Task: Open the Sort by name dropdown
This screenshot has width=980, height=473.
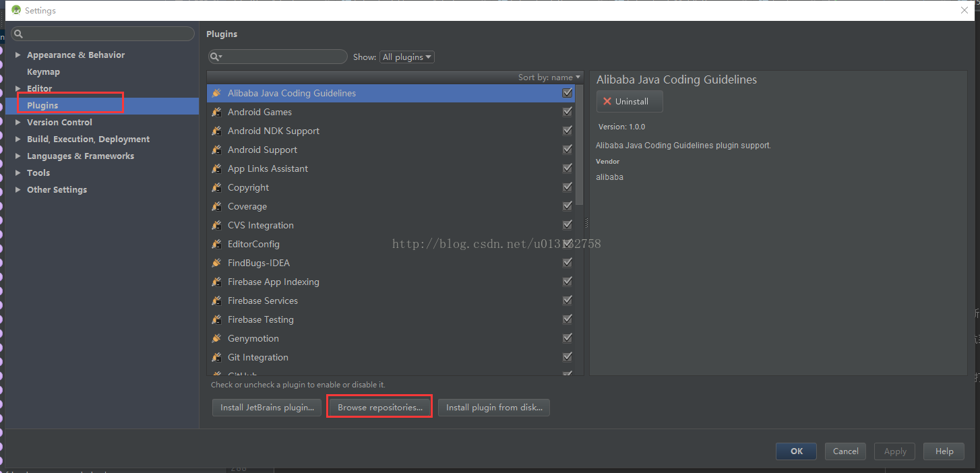Action: [549, 77]
